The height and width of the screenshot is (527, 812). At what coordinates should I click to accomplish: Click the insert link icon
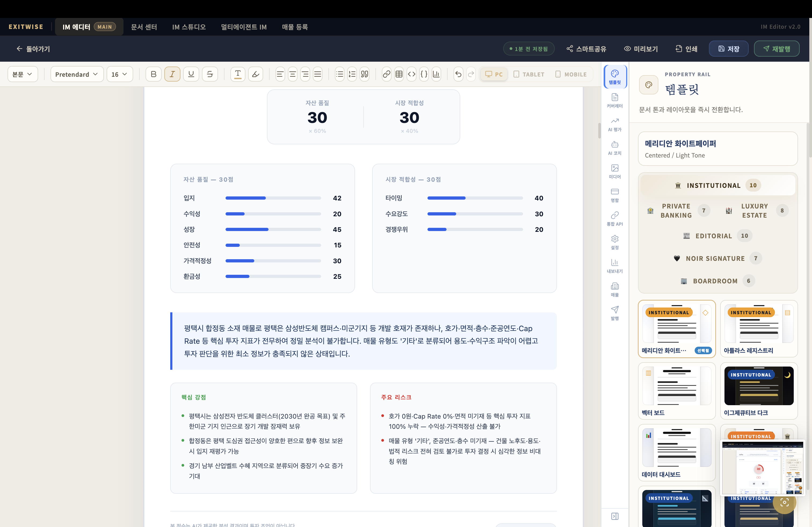[386, 74]
